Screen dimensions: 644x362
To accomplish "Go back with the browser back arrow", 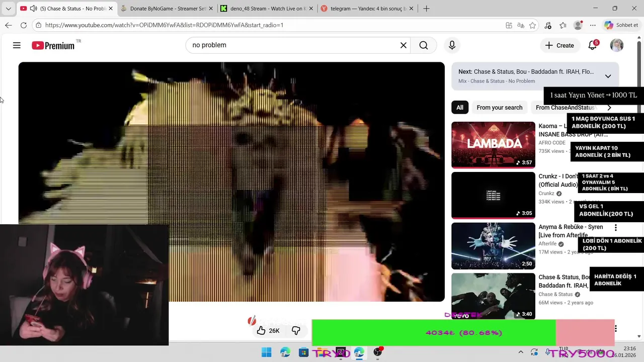I will (x=8, y=25).
